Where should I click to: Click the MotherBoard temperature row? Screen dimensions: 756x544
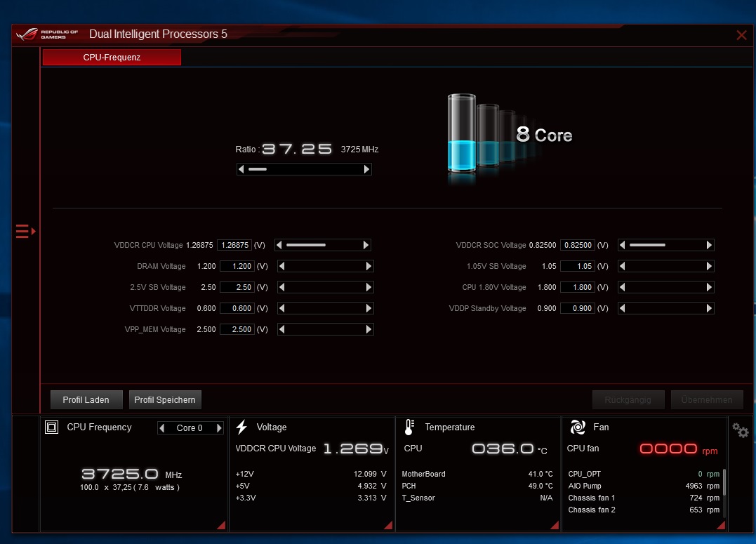[x=477, y=474]
